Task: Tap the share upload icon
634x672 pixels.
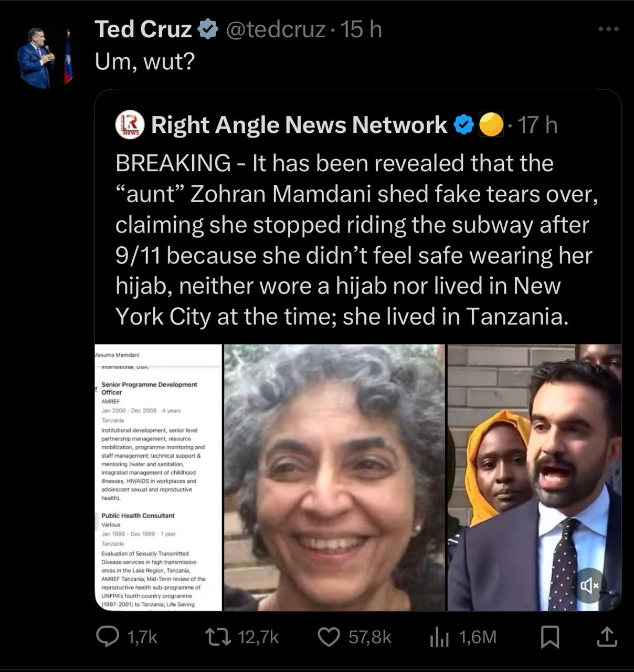Action: coord(606,637)
